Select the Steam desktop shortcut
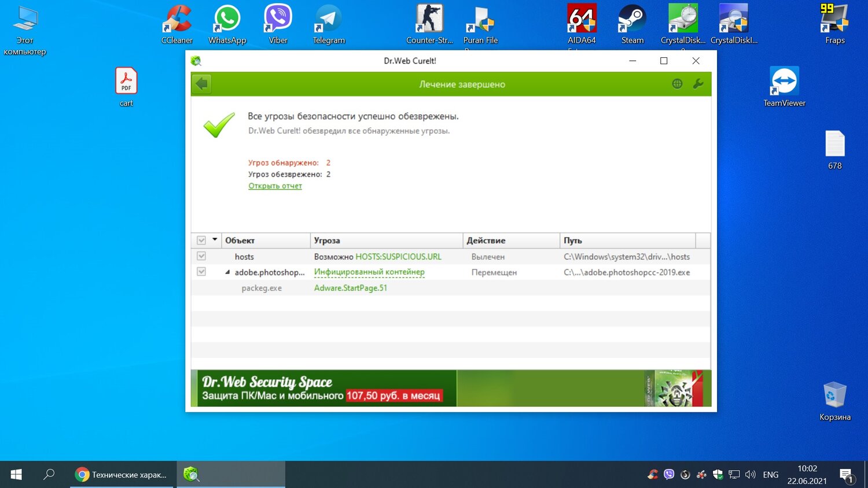Viewport: 868px width, 488px height. (x=632, y=24)
